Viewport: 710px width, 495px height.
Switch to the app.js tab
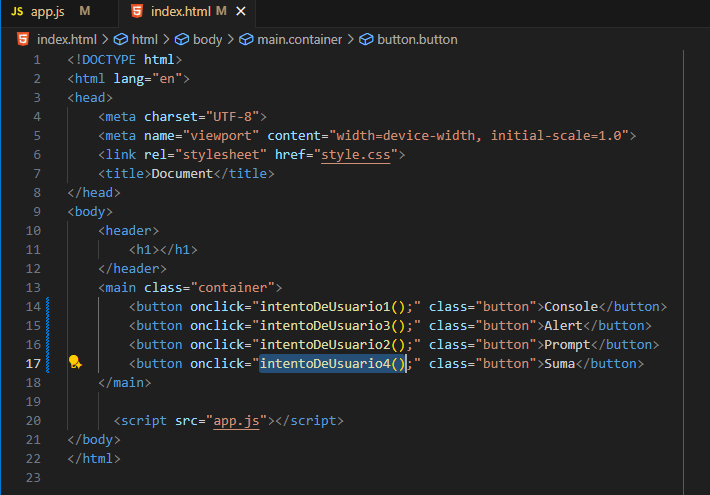tap(50, 11)
